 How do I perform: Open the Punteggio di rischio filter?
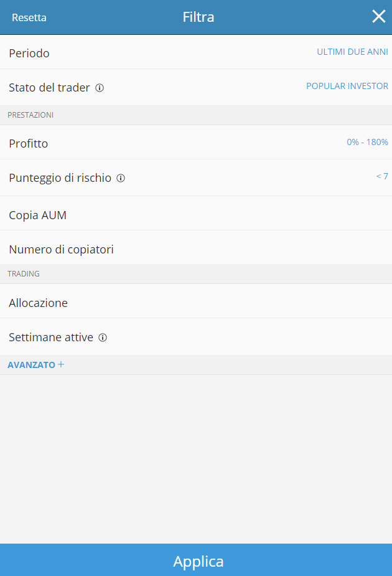click(x=196, y=178)
